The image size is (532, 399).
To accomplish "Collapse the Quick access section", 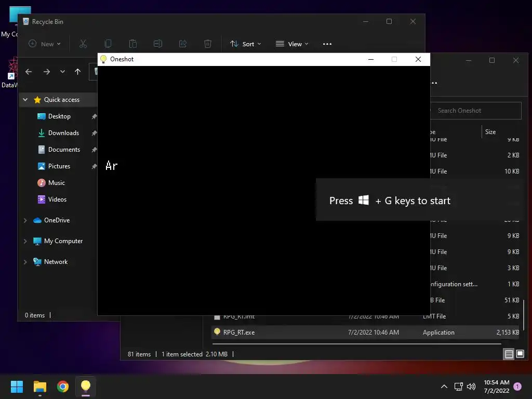I will pyautogui.click(x=25, y=100).
